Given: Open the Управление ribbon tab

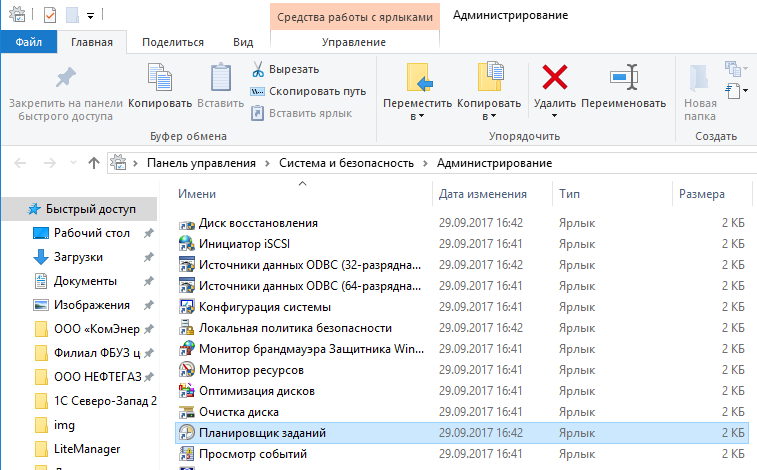Looking at the screenshot, I should coord(354,42).
